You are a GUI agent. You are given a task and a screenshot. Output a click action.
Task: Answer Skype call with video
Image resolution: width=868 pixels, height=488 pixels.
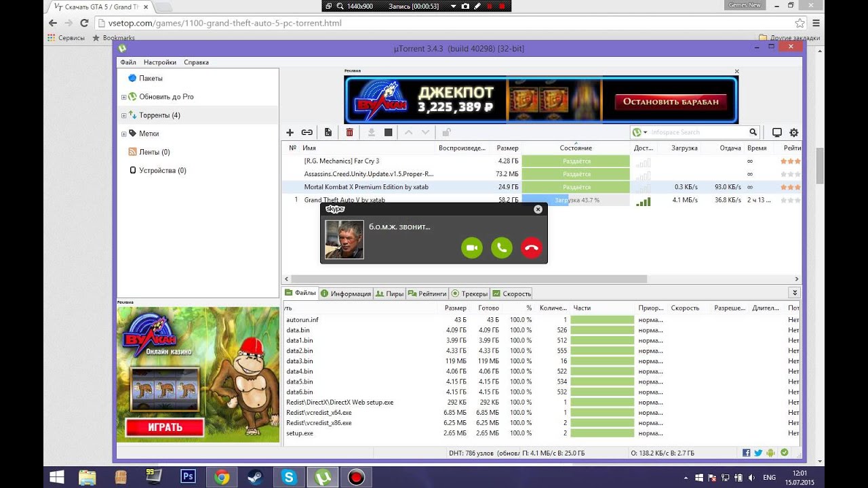(472, 248)
